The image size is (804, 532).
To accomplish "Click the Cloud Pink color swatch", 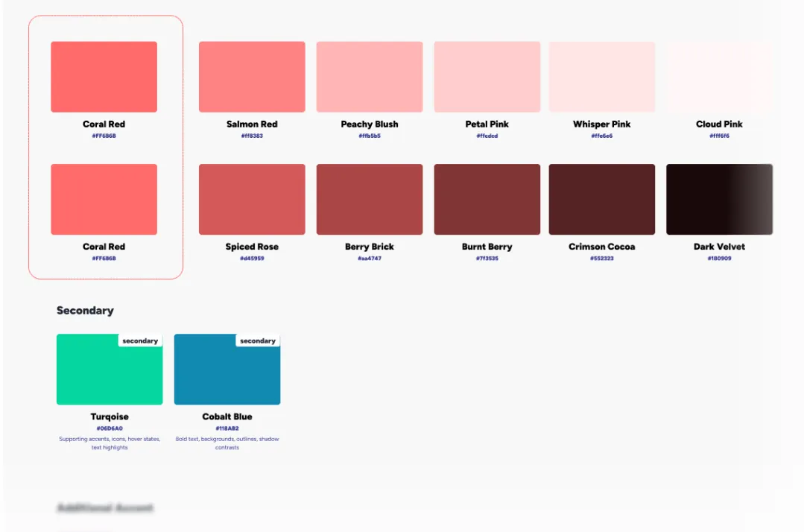I will [x=718, y=76].
